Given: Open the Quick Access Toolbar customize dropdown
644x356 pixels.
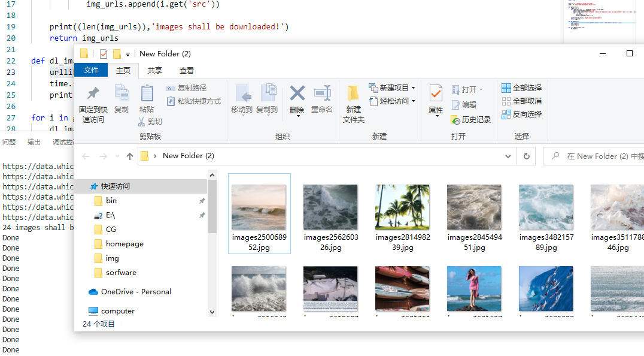Looking at the screenshot, I should click(x=127, y=55).
